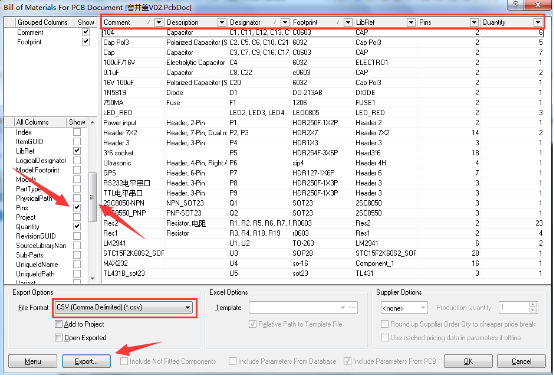This screenshot has height=375, width=554.
Task: Click the Menu button
Action: [33, 361]
